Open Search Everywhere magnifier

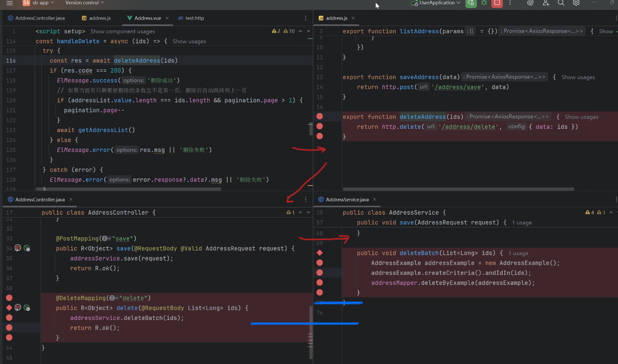(561, 3)
